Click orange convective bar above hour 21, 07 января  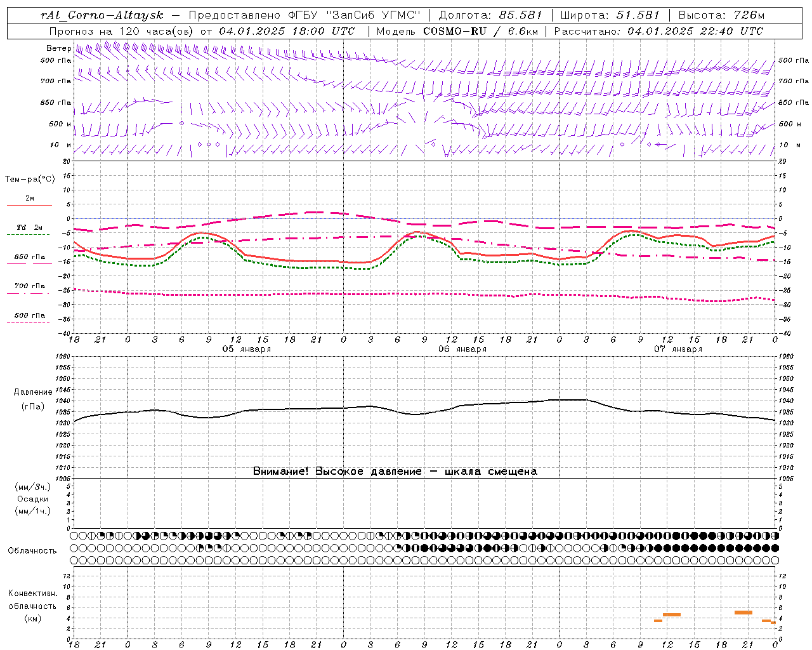743,613
